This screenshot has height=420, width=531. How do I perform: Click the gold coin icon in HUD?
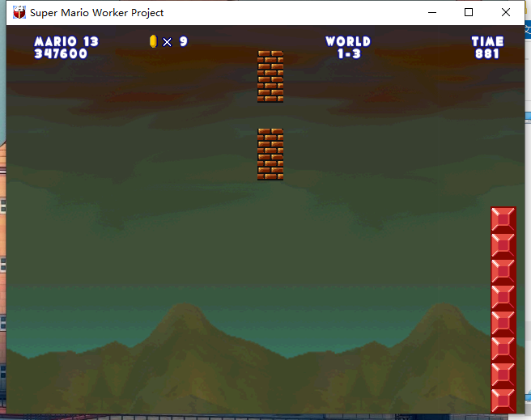point(154,41)
